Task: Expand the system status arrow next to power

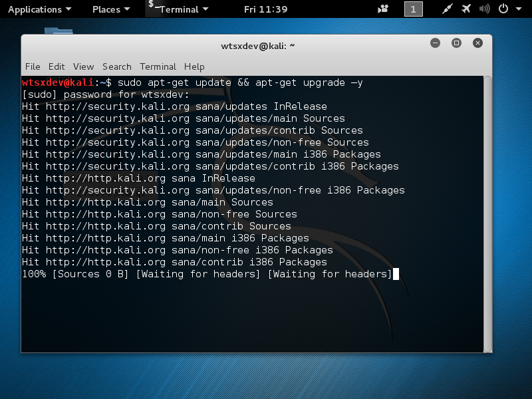Action: point(518,9)
